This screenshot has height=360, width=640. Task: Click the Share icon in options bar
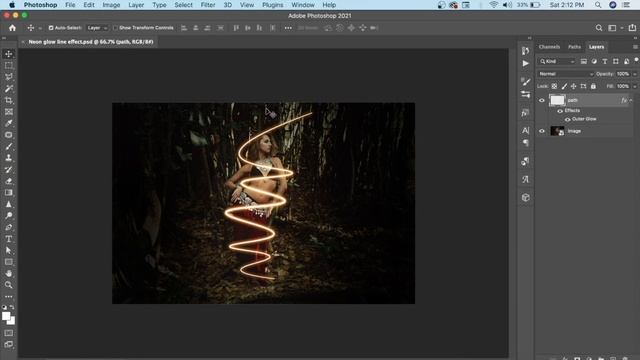(632, 28)
